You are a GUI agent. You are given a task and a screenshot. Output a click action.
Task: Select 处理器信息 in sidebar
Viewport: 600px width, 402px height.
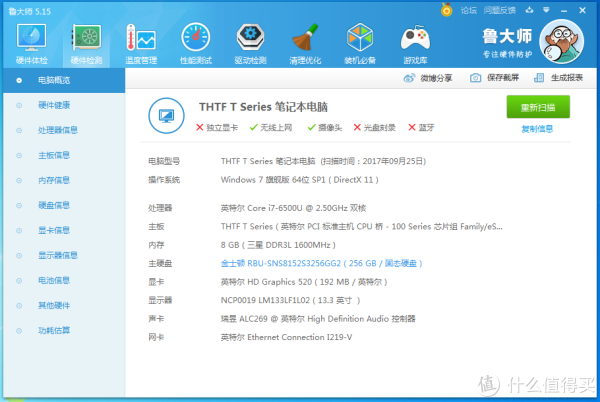(64, 130)
